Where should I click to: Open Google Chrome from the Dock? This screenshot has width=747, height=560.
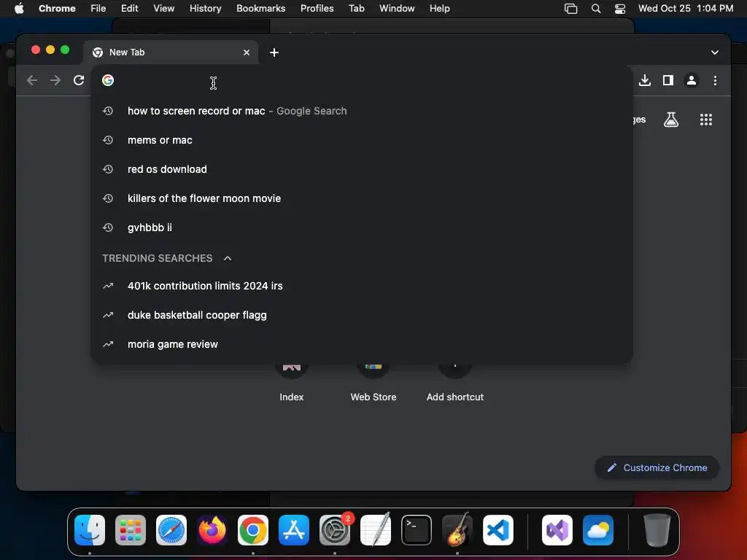[253, 530]
